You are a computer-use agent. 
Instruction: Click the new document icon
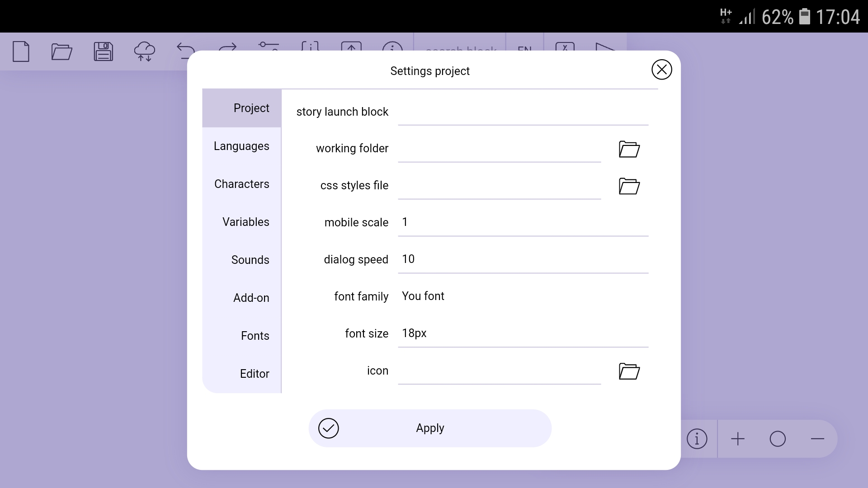point(21,51)
